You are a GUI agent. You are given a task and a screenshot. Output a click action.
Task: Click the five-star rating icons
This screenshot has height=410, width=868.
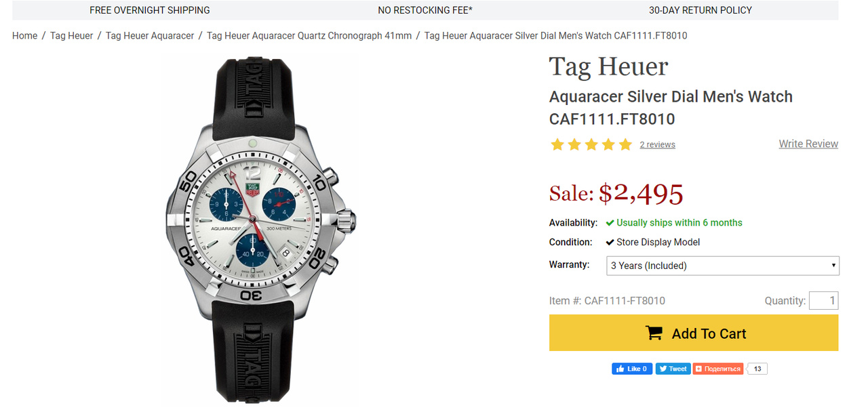point(591,144)
